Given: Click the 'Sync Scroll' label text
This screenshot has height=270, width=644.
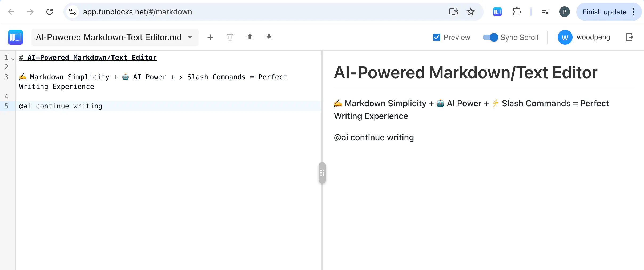Looking at the screenshot, I should (519, 37).
